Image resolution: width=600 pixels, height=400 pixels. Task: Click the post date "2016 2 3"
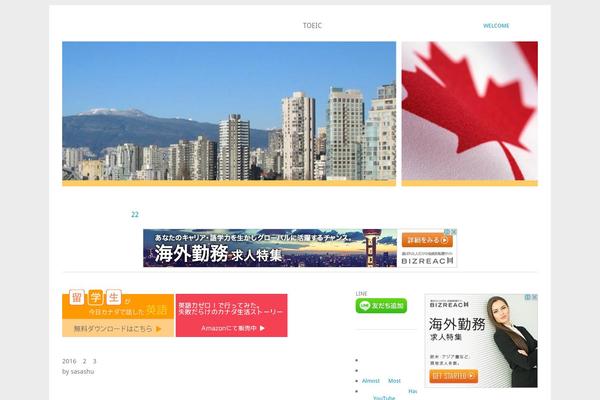(79, 361)
